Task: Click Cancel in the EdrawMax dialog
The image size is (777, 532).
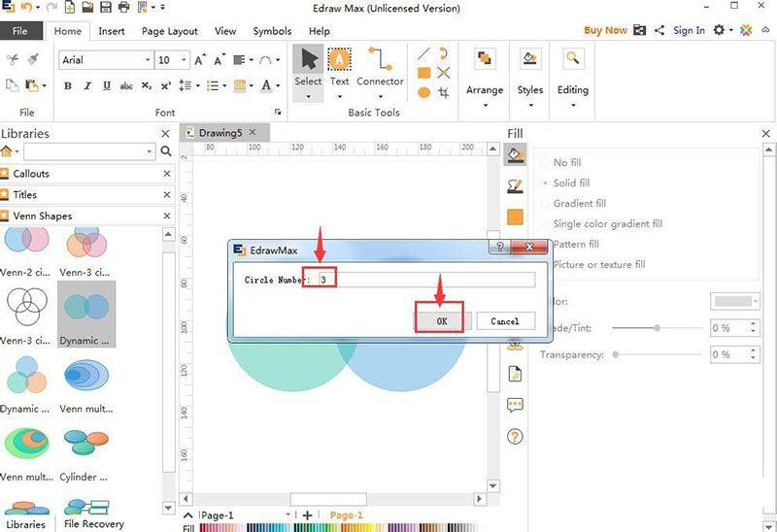Action: (505, 321)
